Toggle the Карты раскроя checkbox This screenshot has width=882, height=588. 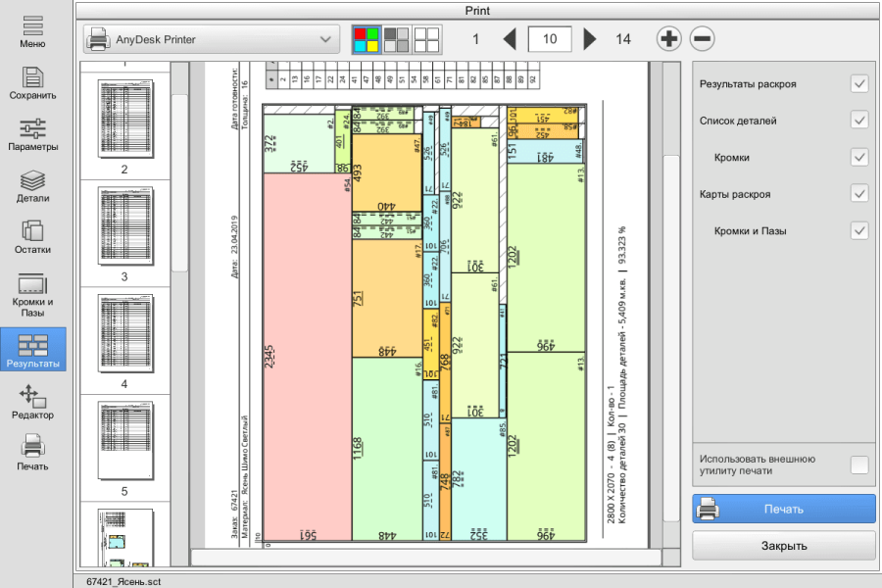coord(858,194)
